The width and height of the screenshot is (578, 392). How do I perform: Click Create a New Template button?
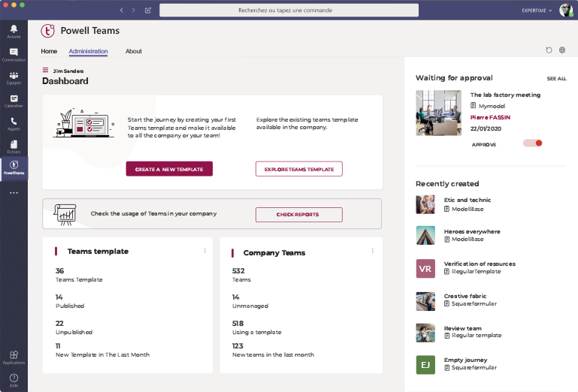coord(169,169)
